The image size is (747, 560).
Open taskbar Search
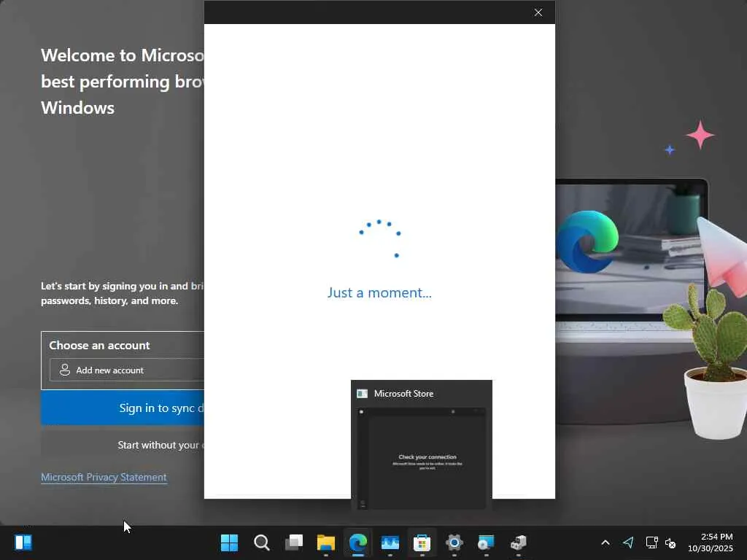click(262, 542)
